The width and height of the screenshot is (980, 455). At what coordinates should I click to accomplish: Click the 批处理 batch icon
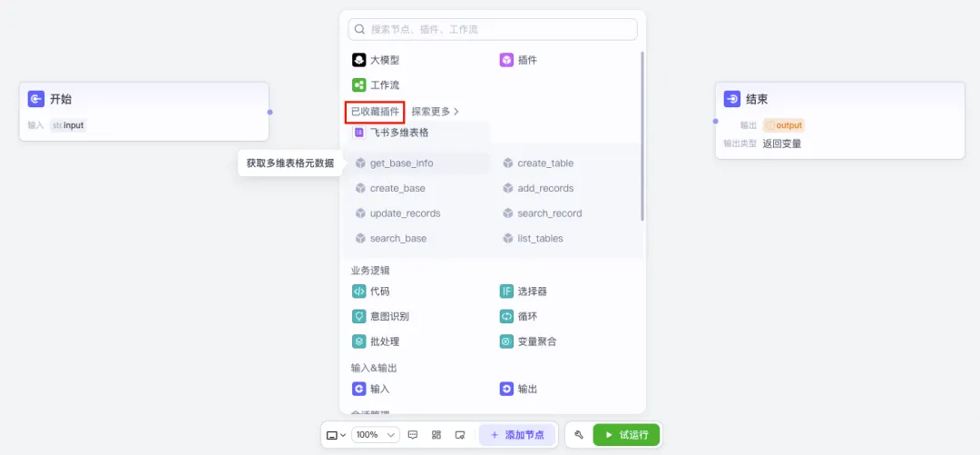point(358,341)
